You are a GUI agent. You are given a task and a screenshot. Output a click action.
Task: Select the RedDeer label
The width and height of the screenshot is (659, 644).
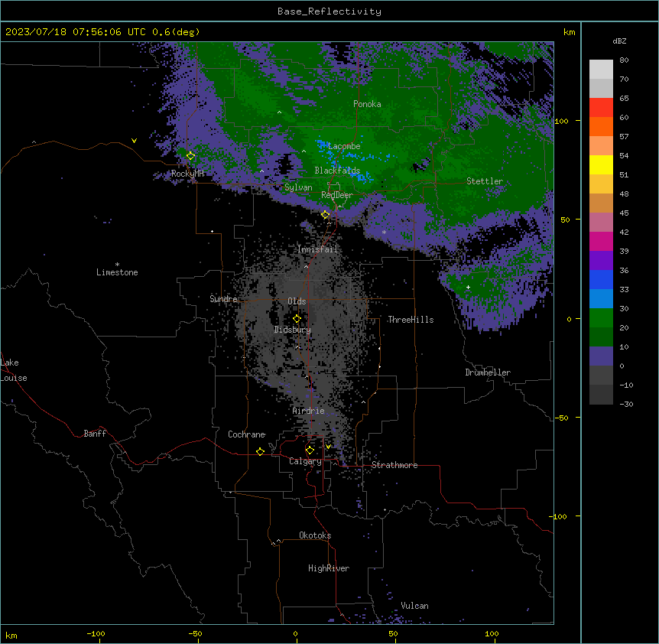tap(337, 195)
